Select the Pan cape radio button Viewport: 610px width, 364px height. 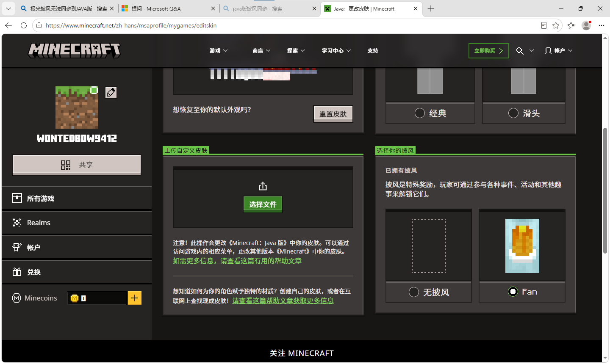pos(513,292)
